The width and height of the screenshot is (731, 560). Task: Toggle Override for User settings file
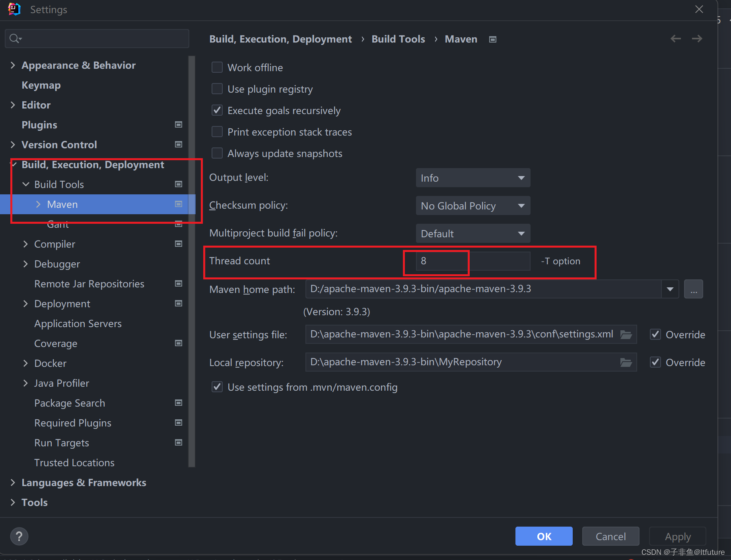tap(655, 334)
